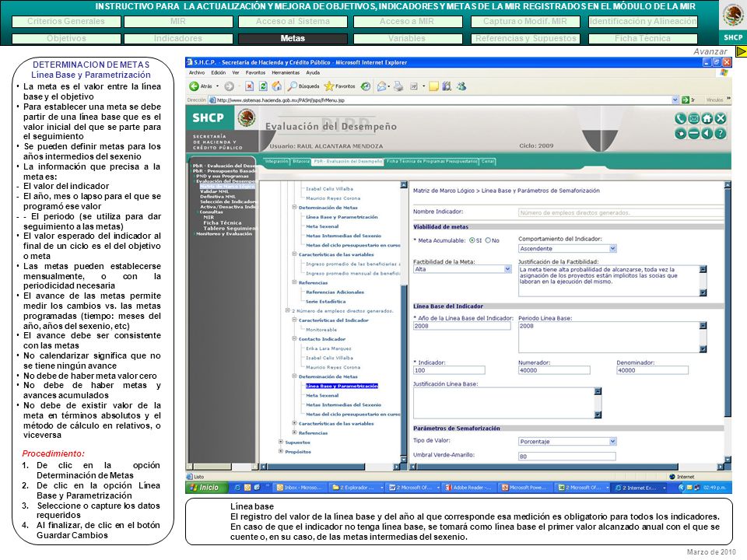The image size is (747, 560).
Task: Click the Numerador input field
Action: (x=554, y=370)
